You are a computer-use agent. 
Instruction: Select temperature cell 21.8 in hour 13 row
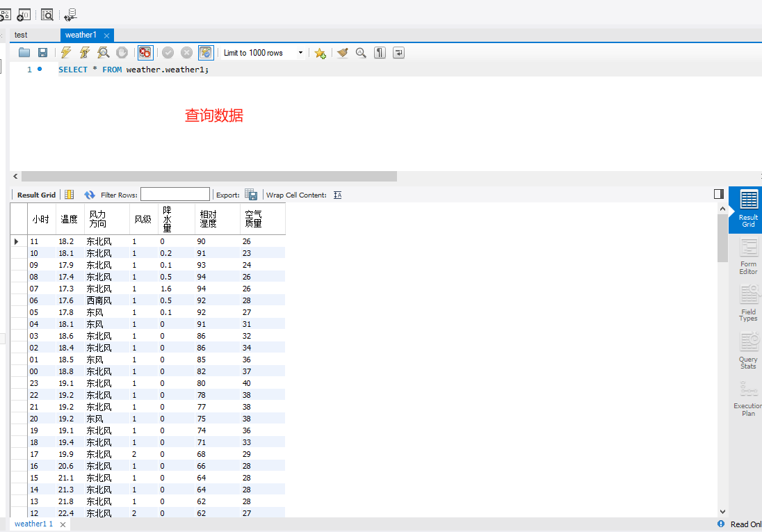coord(70,501)
